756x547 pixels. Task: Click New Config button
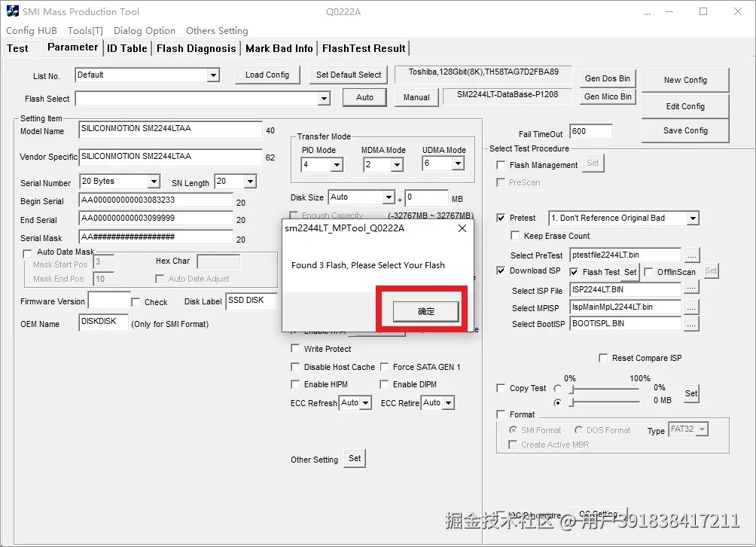tap(685, 80)
